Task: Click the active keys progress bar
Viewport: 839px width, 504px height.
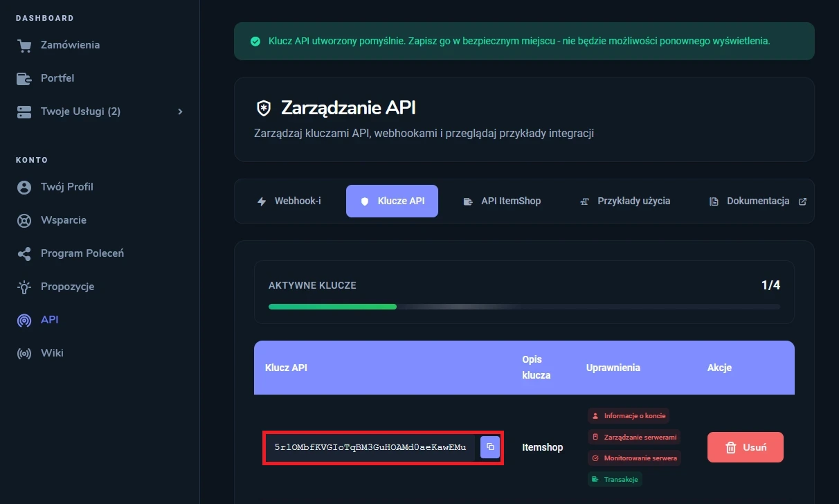Action: point(524,306)
